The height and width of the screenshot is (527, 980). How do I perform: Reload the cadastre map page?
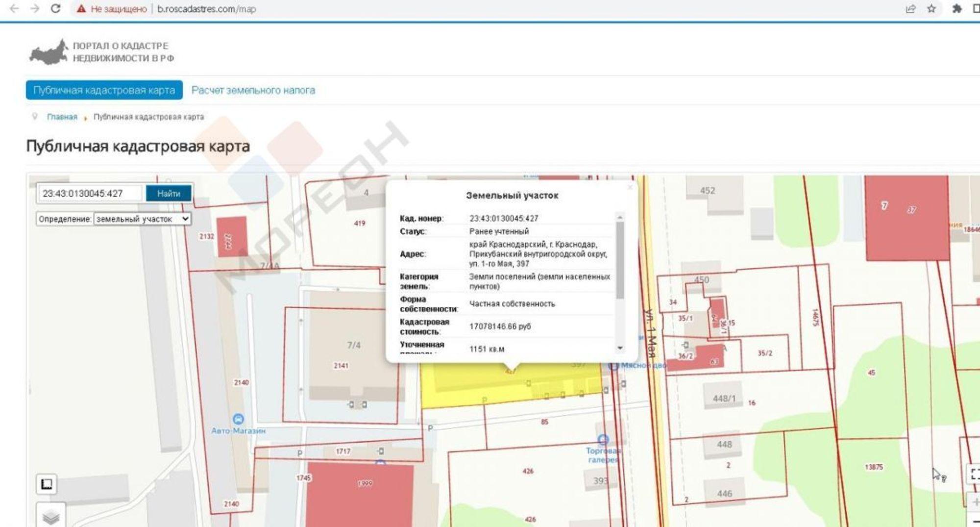click(x=55, y=9)
